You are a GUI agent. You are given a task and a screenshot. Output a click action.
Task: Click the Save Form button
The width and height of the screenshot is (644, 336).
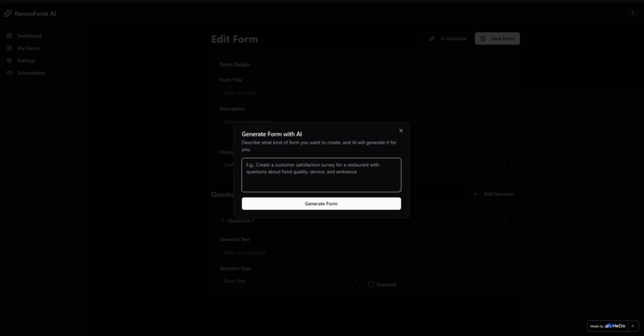click(497, 38)
